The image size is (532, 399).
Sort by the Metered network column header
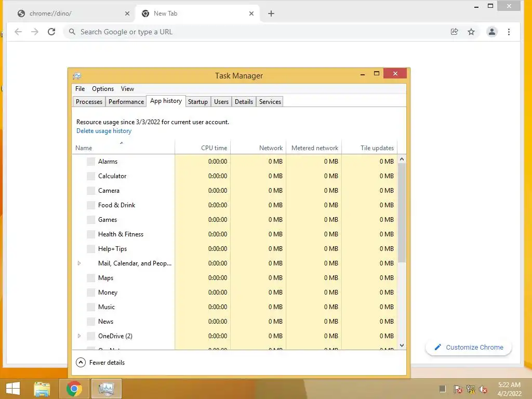[314, 148]
